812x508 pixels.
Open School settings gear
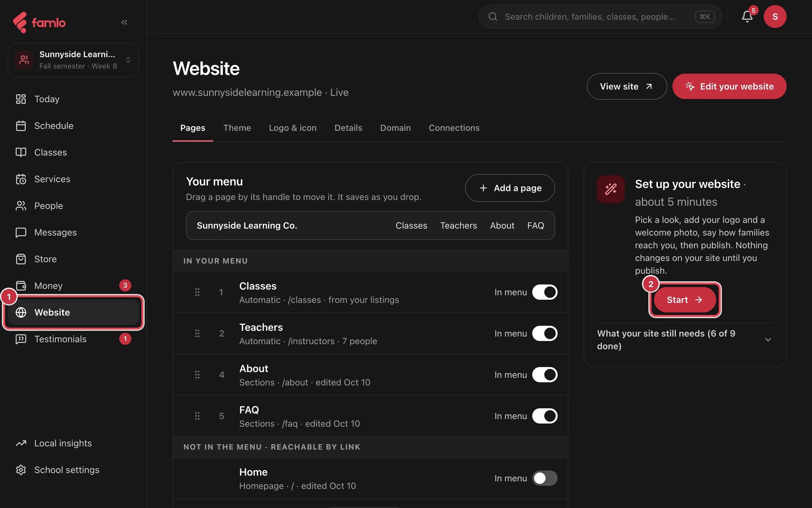coord(73,470)
